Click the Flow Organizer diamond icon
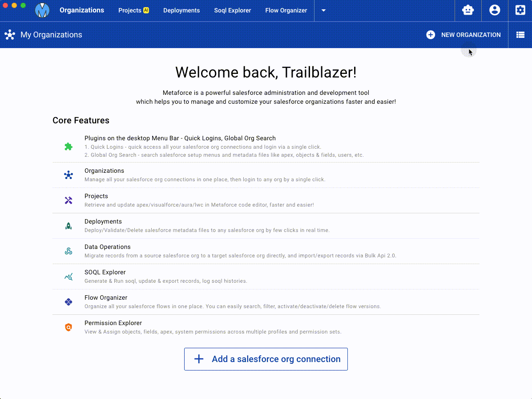Viewport: 532px width, 399px height. pos(69,302)
